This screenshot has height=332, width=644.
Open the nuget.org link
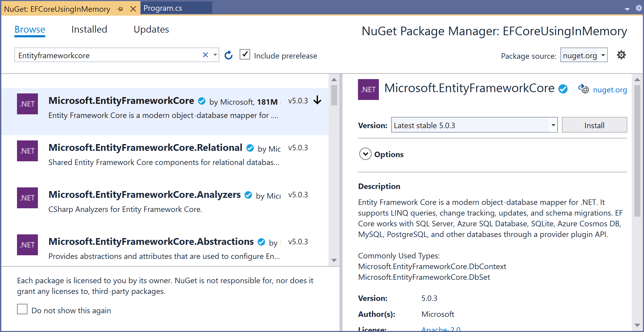(x=610, y=90)
